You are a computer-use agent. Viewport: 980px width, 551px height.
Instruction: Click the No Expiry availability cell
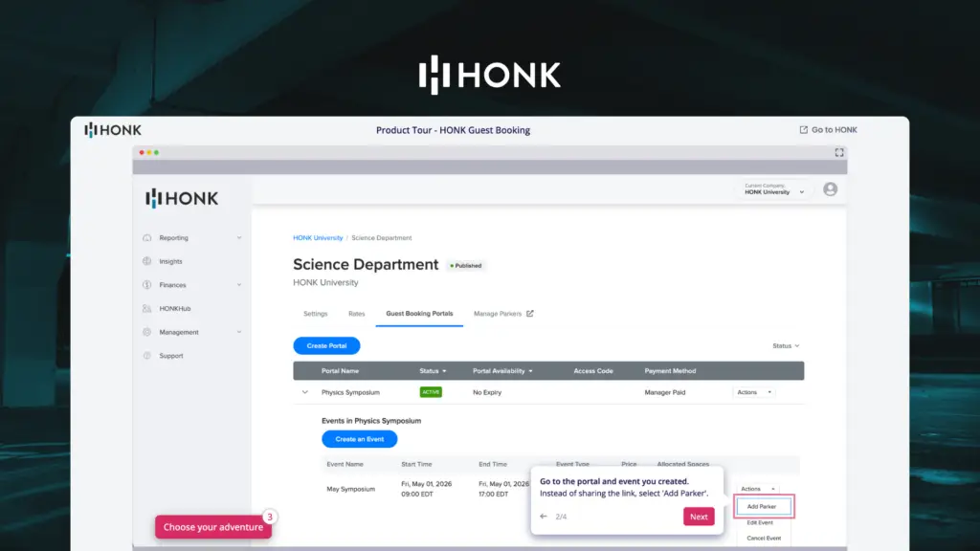(487, 392)
